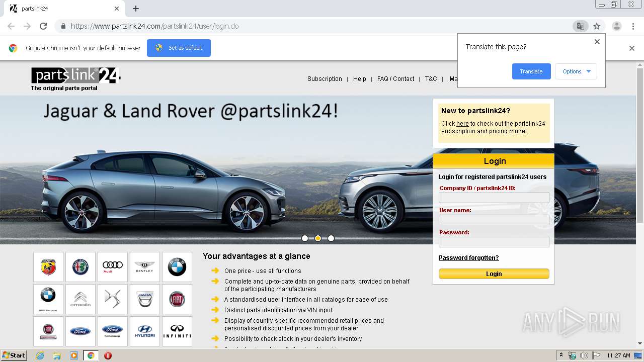The image size is (644, 362).
Task: Select the Hyundai brand logo
Action: tap(145, 331)
